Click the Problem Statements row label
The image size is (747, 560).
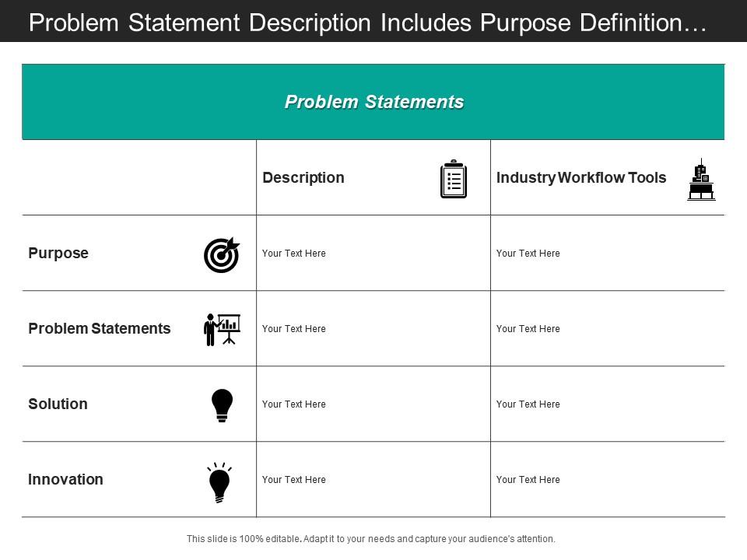pyautogui.click(x=100, y=328)
